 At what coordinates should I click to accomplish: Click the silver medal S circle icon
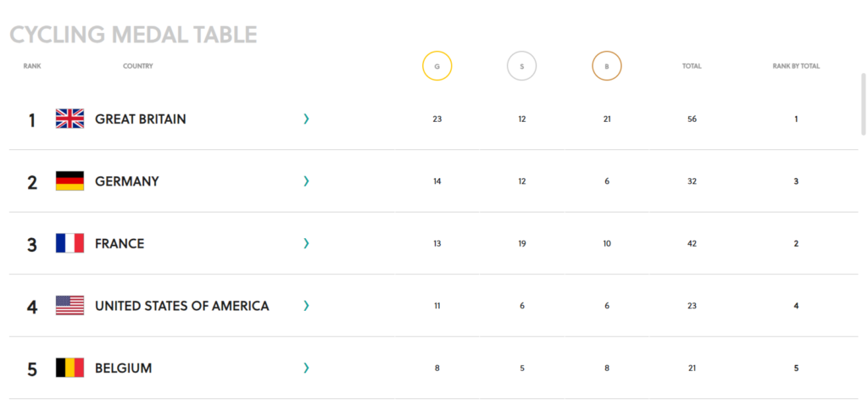[x=522, y=66]
